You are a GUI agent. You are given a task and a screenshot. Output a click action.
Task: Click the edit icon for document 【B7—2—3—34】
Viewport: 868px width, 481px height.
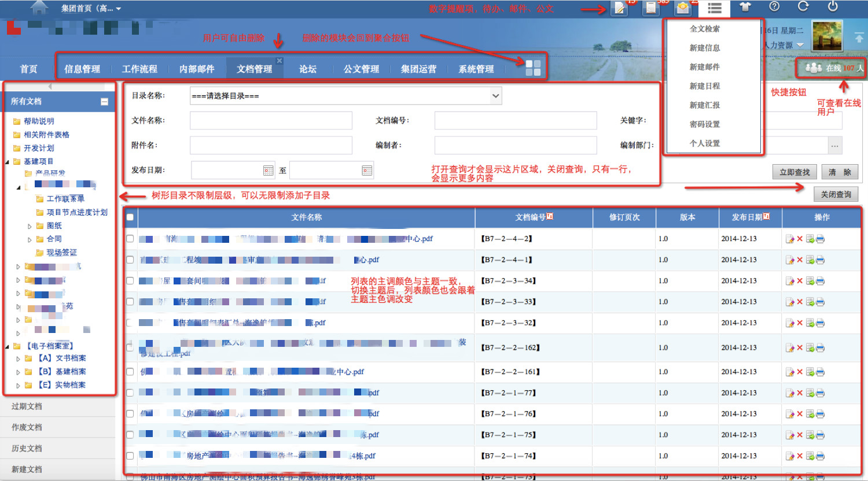[790, 281]
